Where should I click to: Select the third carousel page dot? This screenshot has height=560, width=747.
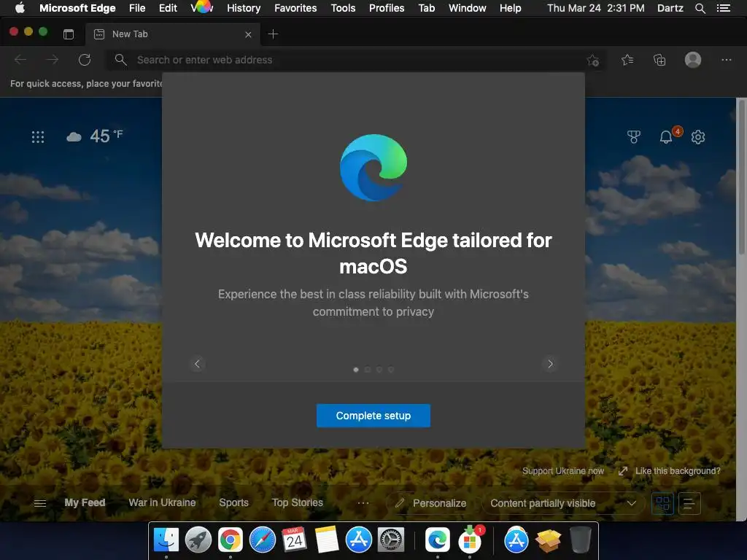click(x=379, y=370)
